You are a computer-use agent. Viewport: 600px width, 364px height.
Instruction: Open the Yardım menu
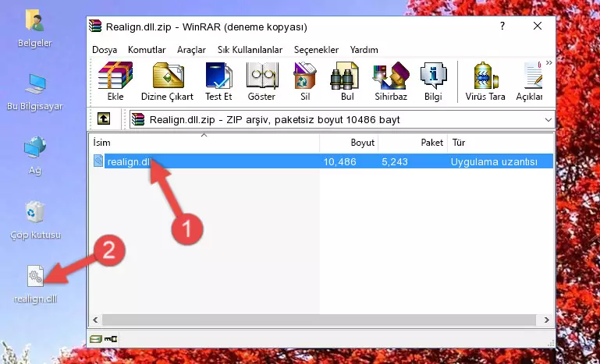click(364, 50)
